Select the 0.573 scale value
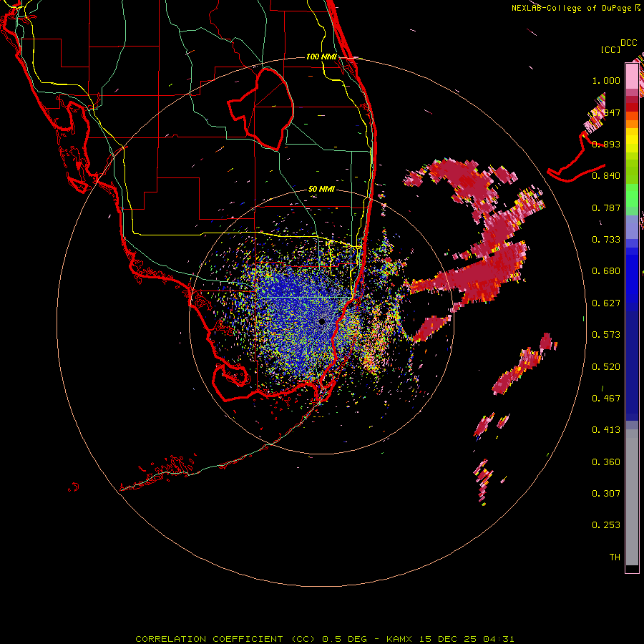 (606, 335)
